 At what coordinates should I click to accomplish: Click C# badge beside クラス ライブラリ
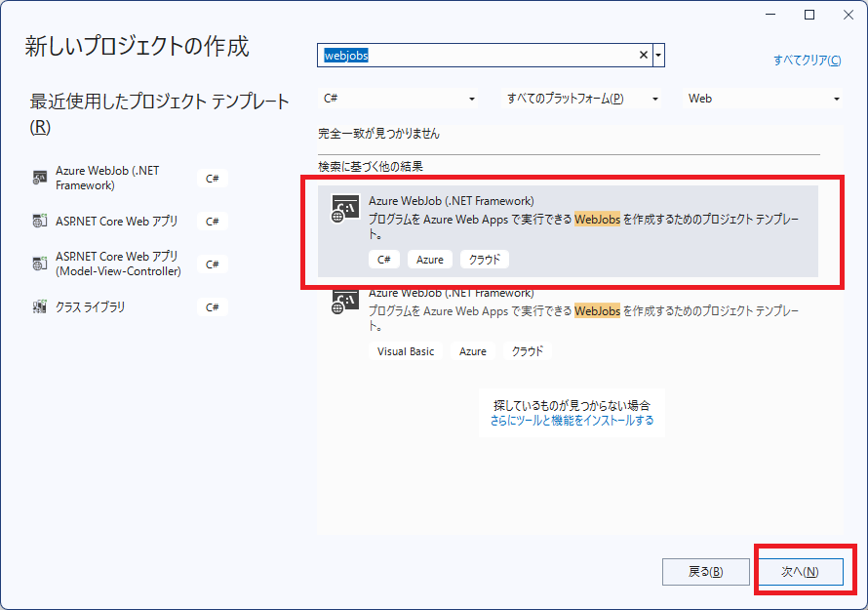coord(212,307)
